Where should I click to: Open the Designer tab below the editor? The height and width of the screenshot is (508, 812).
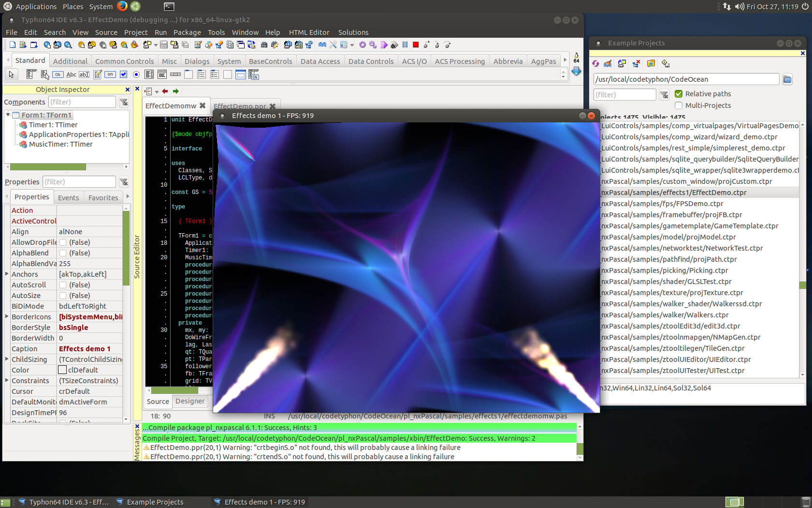[x=190, y=401]
